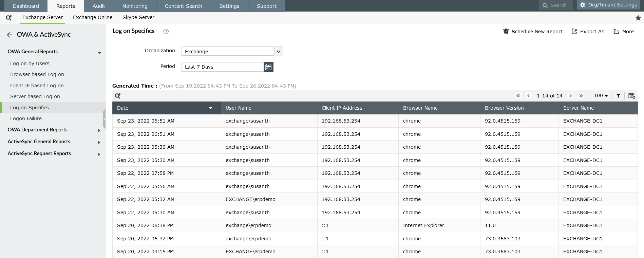Collapse the left sidebar panel handle

(104, 119)
